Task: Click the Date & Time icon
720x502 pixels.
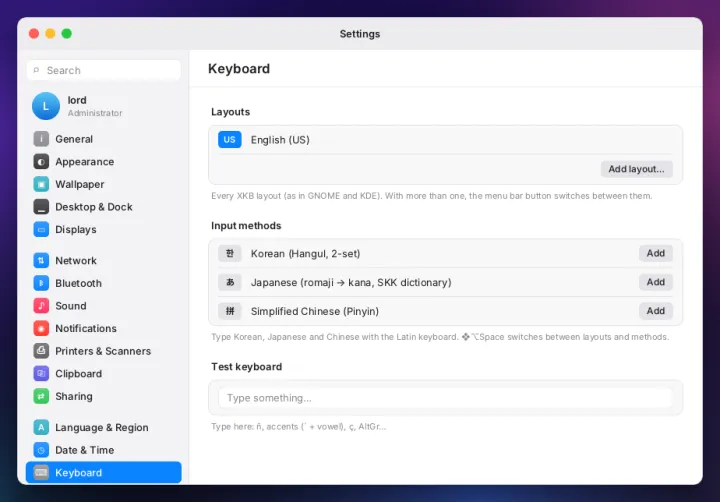Action: click(x=41, y=450)
